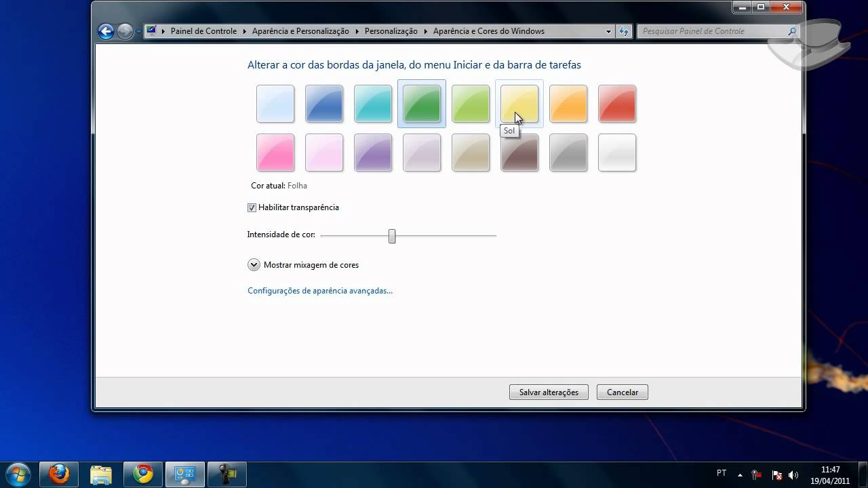Choose the pale pink color swatch

[324, 152]
